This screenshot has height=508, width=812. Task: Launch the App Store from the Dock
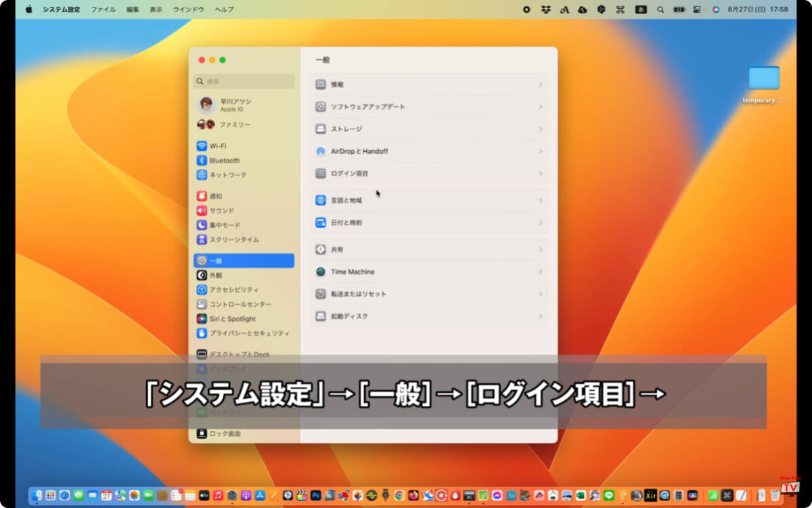tap(260, 495)
